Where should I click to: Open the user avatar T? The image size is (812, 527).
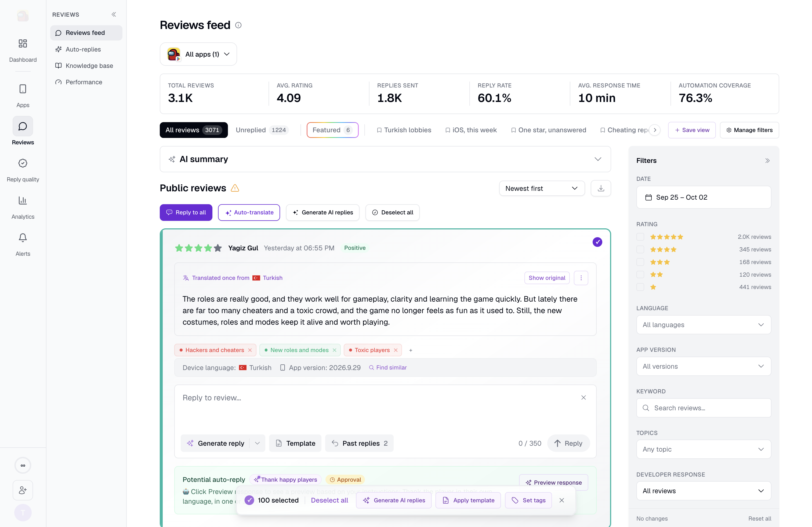pyautogui.click(x=23, y=513)
